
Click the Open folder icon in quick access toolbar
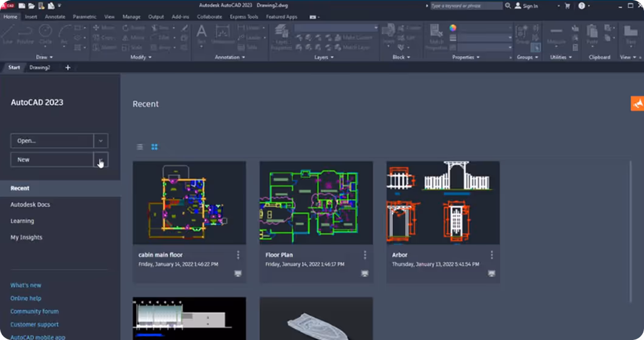tap(31, 5)
